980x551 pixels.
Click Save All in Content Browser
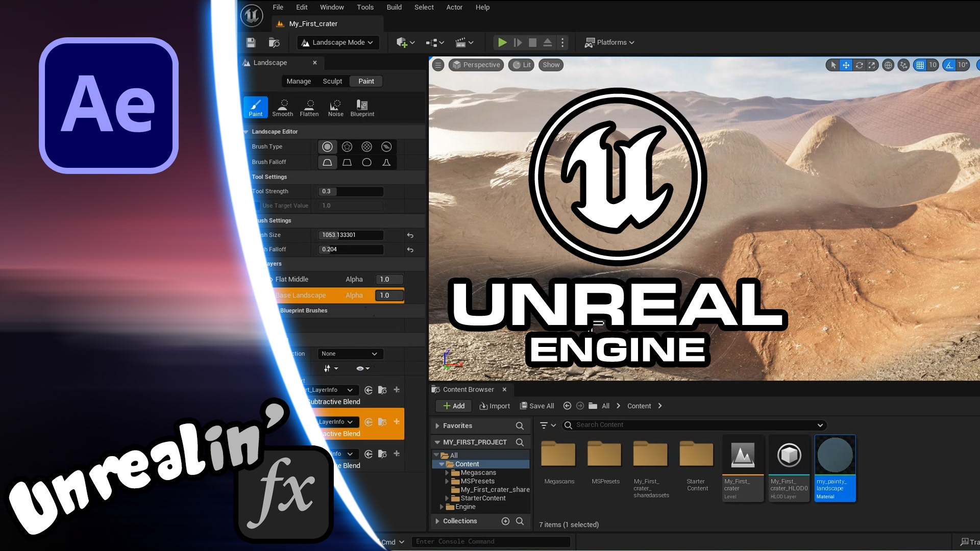537,406
